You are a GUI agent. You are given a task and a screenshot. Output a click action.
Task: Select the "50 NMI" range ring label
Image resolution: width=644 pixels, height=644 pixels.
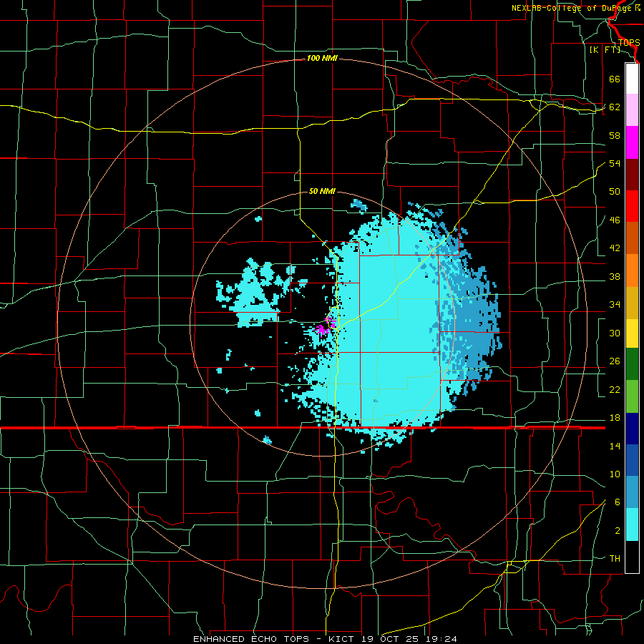(x=322, y=191)
